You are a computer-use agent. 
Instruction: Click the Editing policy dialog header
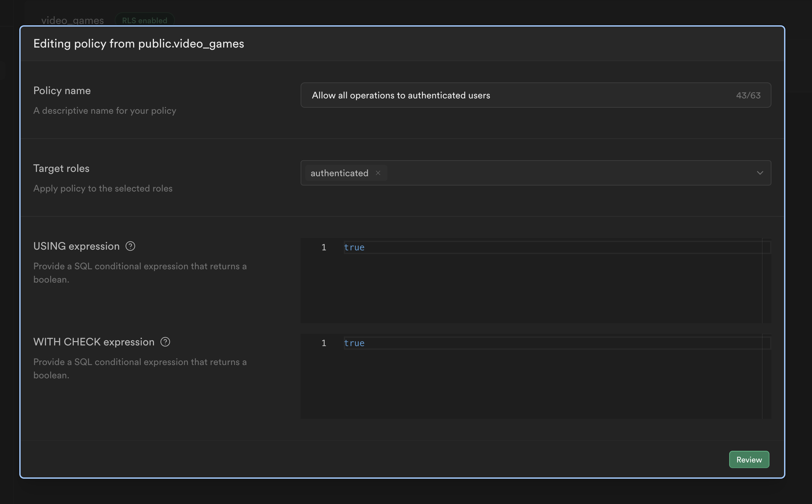(x=139, y=43)
